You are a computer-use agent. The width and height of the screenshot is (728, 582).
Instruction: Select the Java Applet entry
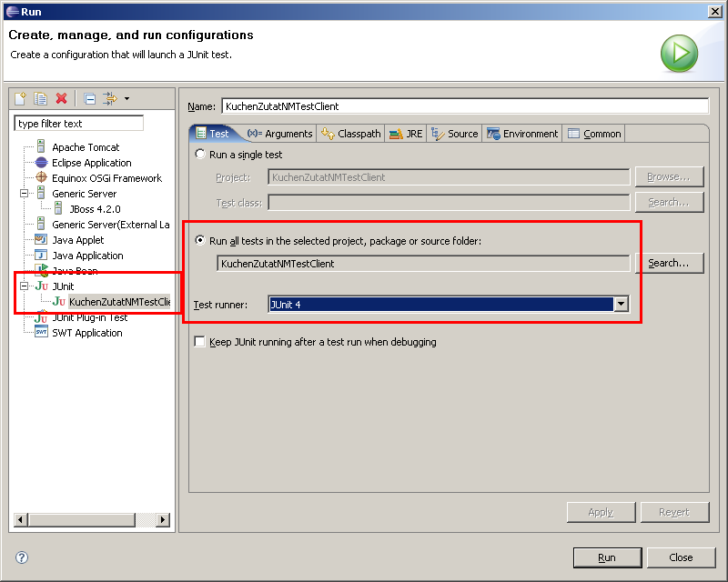click(x=77, y=240)
